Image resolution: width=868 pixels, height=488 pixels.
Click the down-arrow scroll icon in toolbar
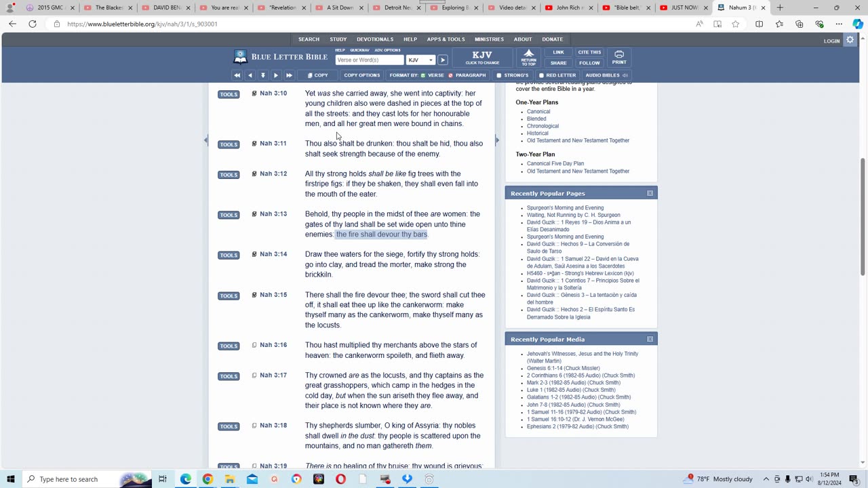(x=263, y=75)
